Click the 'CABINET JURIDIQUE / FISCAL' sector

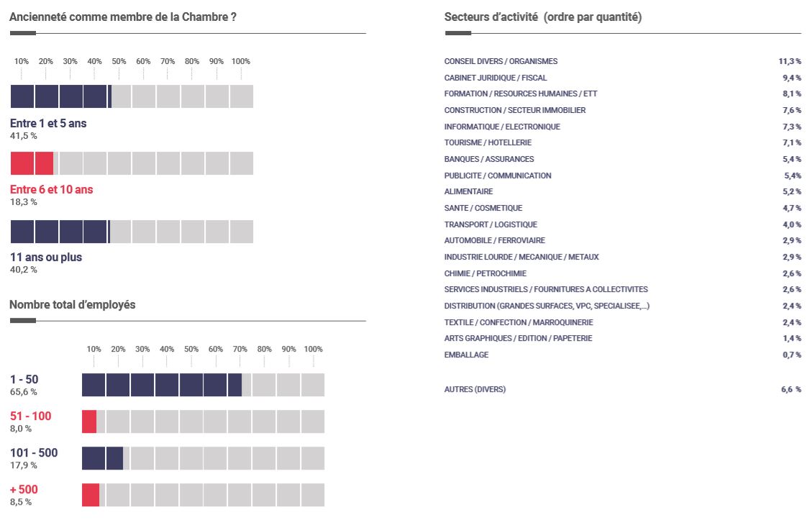coord(496,78)
